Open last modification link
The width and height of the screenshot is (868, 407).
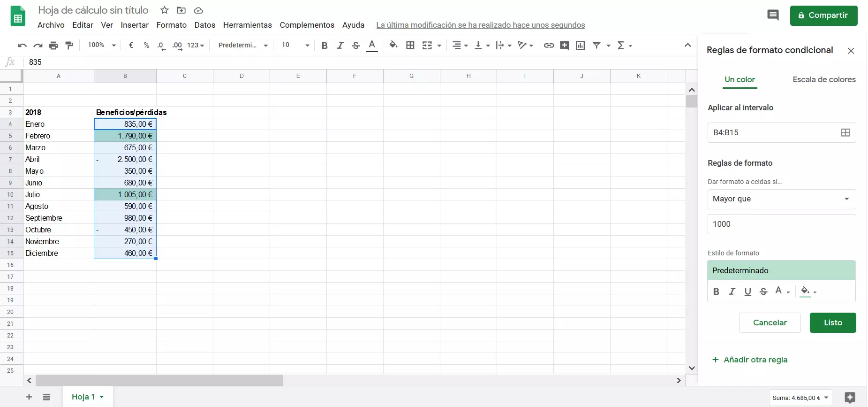click(481, 25)
